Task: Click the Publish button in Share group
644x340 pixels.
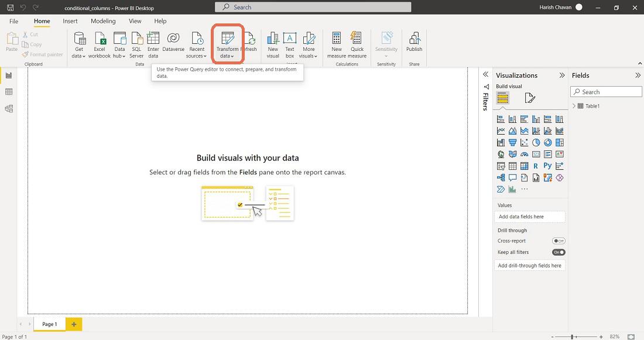Action: [414, 42]
